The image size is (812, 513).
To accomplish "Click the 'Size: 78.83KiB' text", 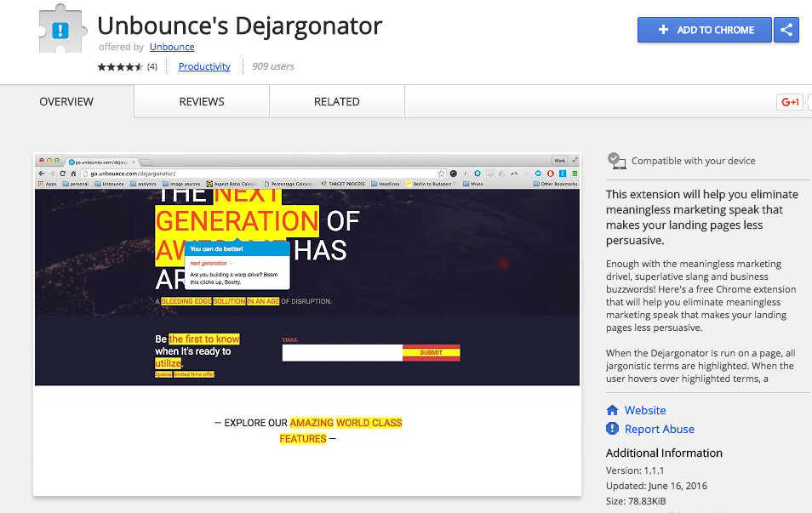I will [636, 501].
